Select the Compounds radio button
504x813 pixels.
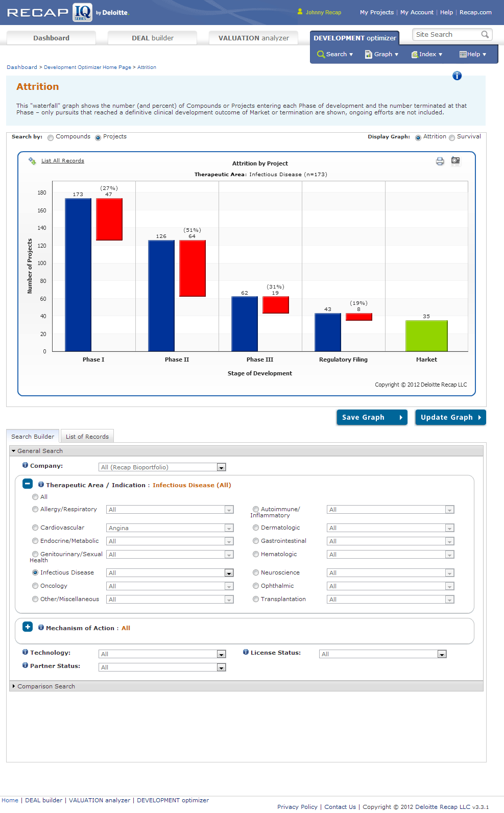(51, 137)
